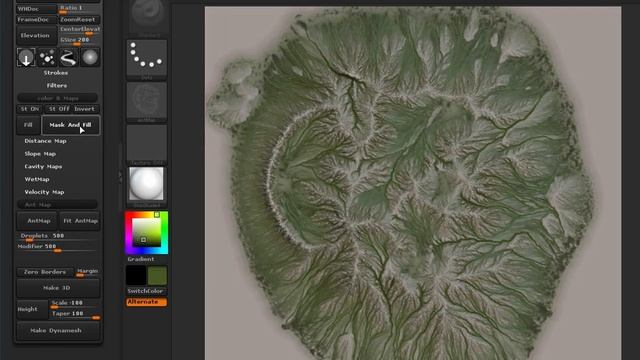Collapse the Color & Maps header
Viewport: 640px width, 360px height.
click(58, 98)
